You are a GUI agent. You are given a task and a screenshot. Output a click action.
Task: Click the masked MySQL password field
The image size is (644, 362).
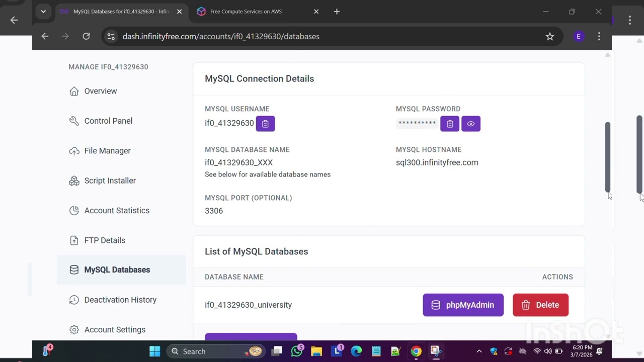(x=417, y=123)
